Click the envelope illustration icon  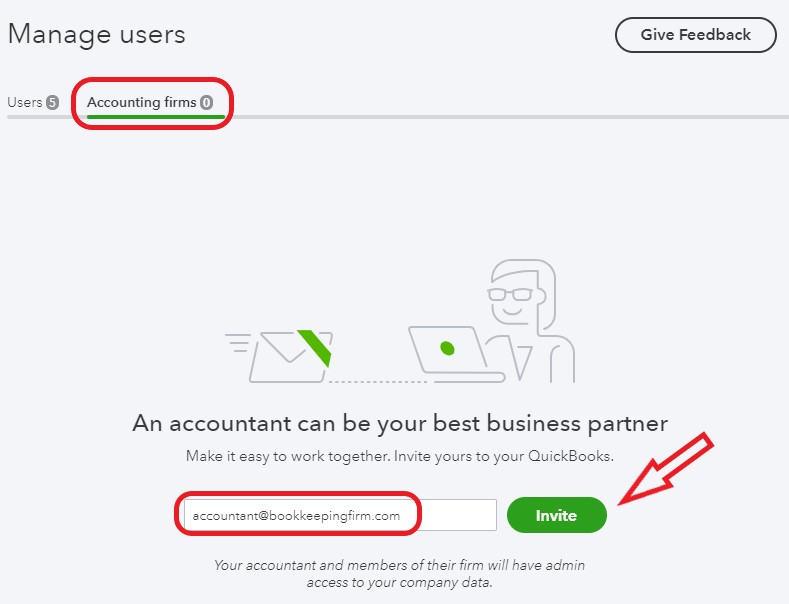pos(291,356)
